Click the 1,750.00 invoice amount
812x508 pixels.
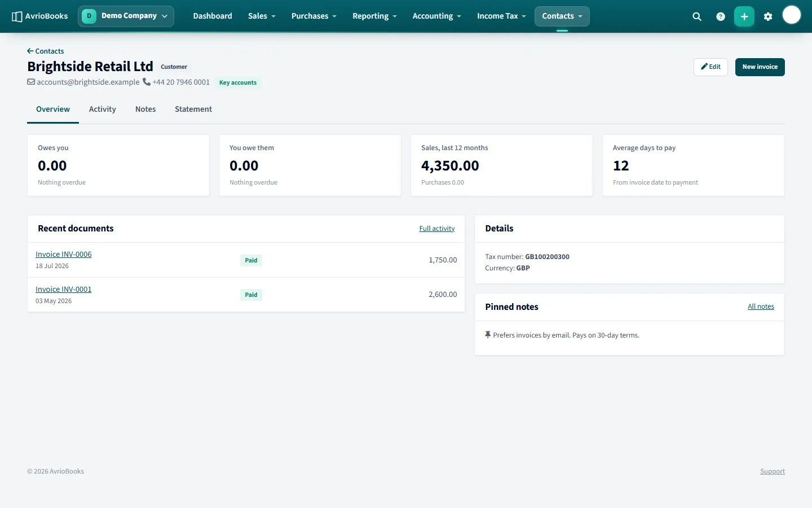443,260
